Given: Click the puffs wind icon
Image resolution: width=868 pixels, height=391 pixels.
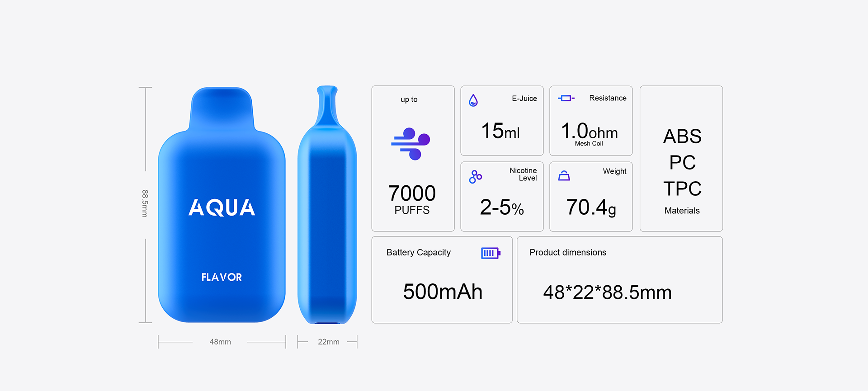Looking at the screenshot, I should tap(410, 144).
